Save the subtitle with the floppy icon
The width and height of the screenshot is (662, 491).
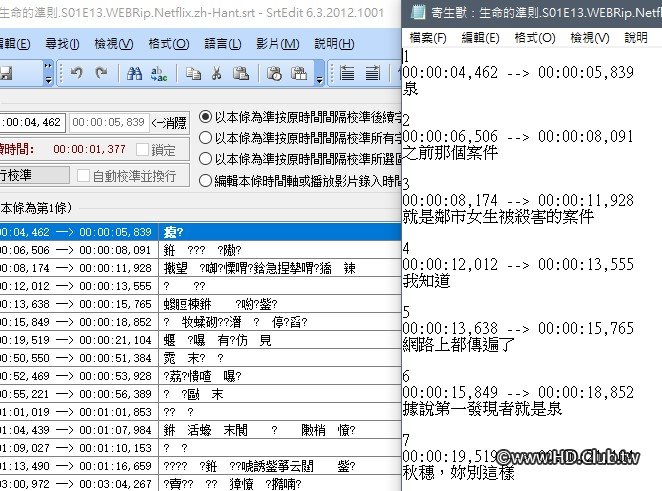[6, 73]
